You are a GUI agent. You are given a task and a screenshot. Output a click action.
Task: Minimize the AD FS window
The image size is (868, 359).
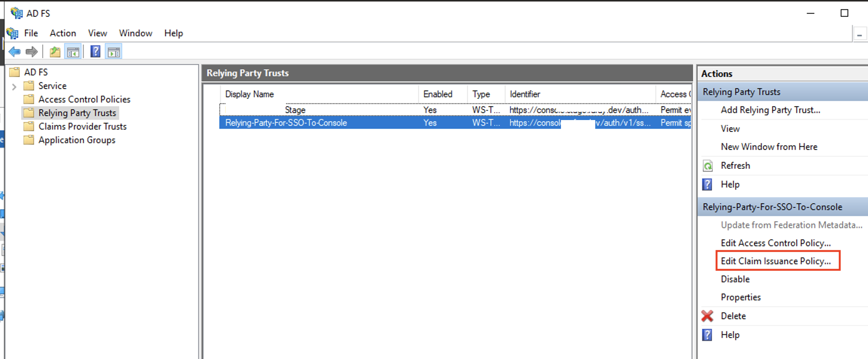[x=811, y=13]
